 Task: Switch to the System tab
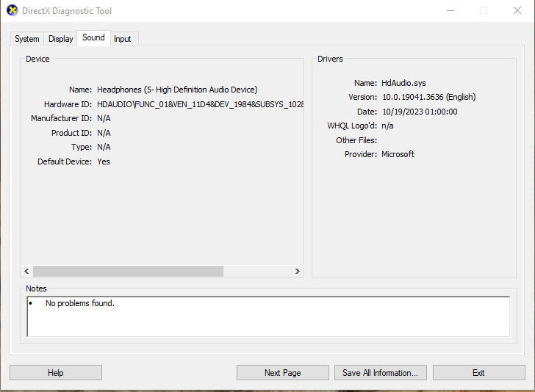[x=27, y=39]
